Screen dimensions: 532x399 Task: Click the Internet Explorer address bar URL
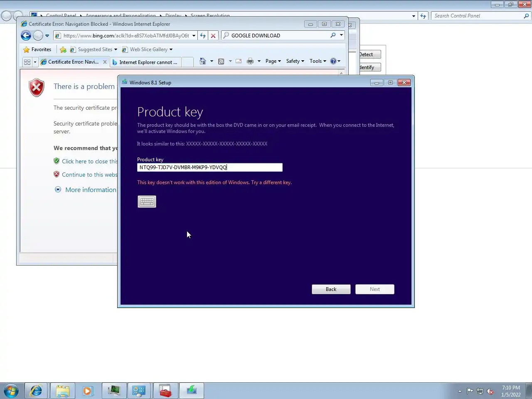tap(126, 36)
